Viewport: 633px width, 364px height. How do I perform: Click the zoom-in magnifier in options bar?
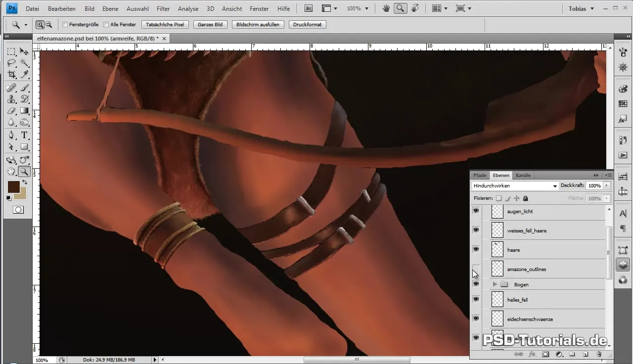(x=40, y=24)
